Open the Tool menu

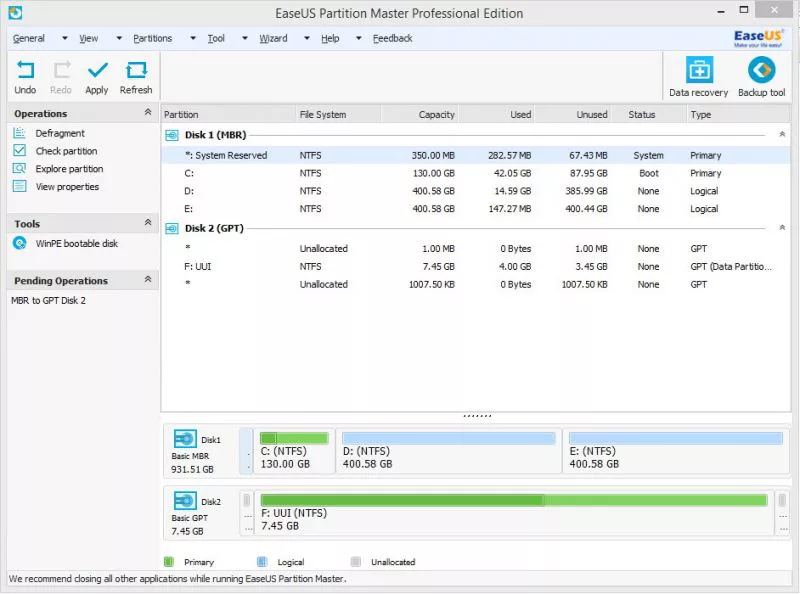tap(216, 38)
